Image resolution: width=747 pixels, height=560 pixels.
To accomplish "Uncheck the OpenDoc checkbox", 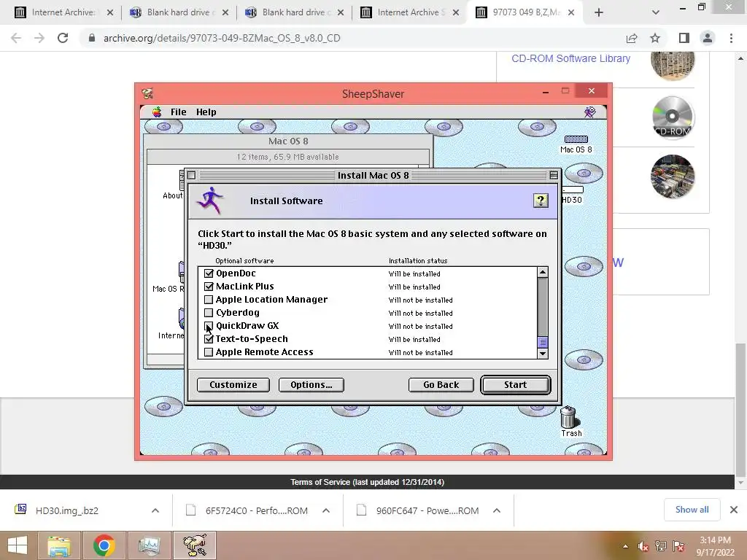I will coord(209,273).
